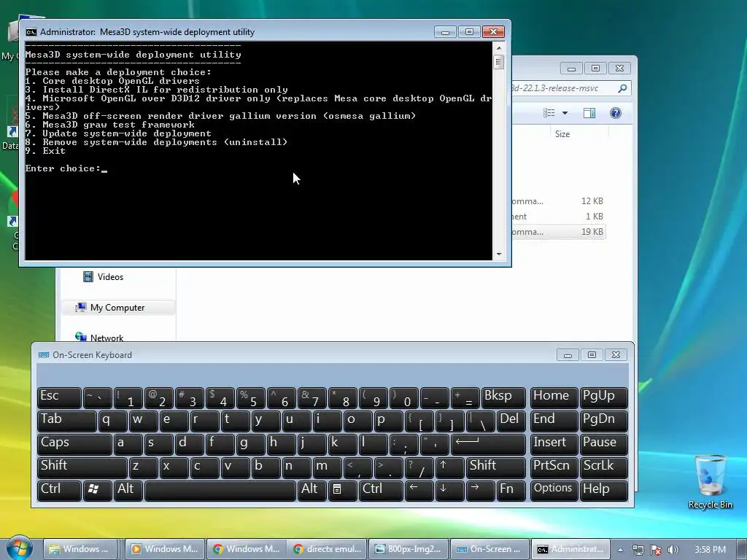Open Videos in Explorer navigation pane

[x=104, y=276]
